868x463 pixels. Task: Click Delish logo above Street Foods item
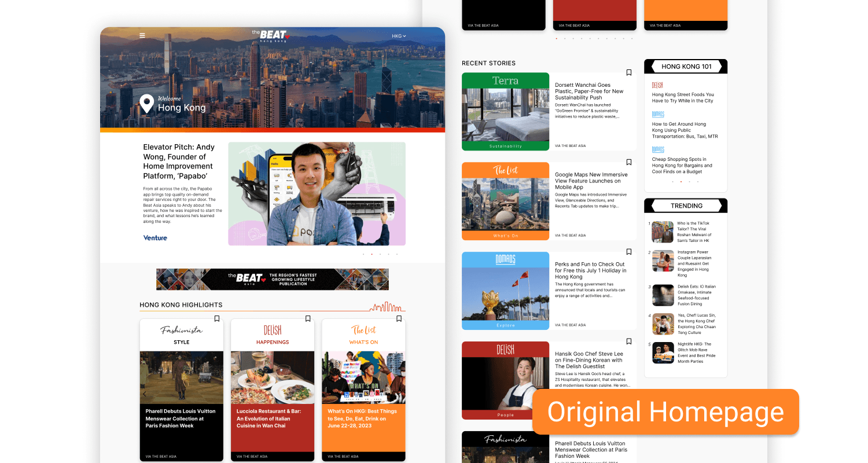(x=657, y=85)
